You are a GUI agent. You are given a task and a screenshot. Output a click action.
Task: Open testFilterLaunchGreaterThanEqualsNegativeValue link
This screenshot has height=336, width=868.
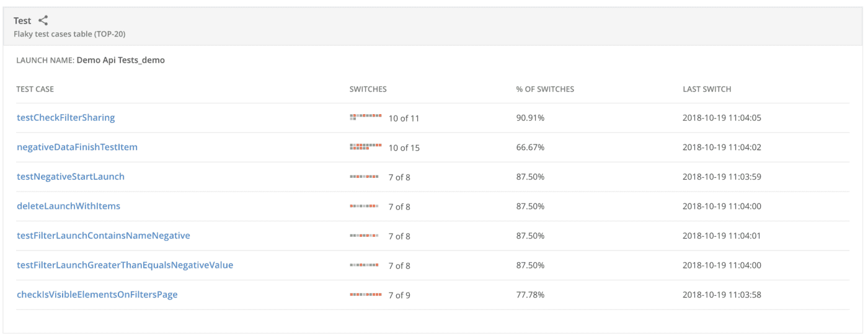125,265
